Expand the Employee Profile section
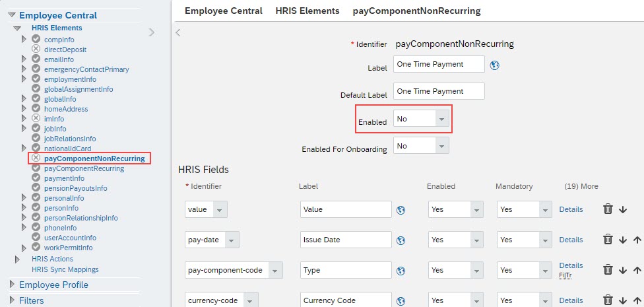This screenshot has width=644, height=307. (x=11, y=285)
